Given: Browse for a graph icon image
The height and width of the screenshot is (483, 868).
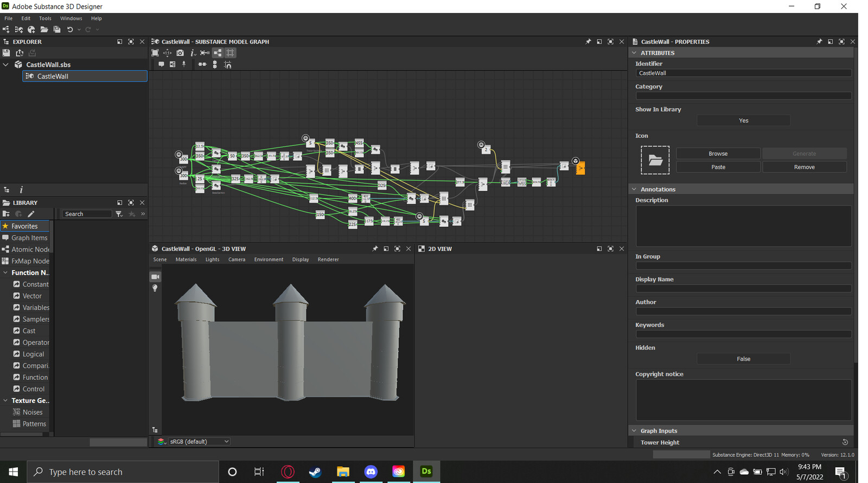Looking at the screenshot, I should pyautogui.click(x=718, y=154).
